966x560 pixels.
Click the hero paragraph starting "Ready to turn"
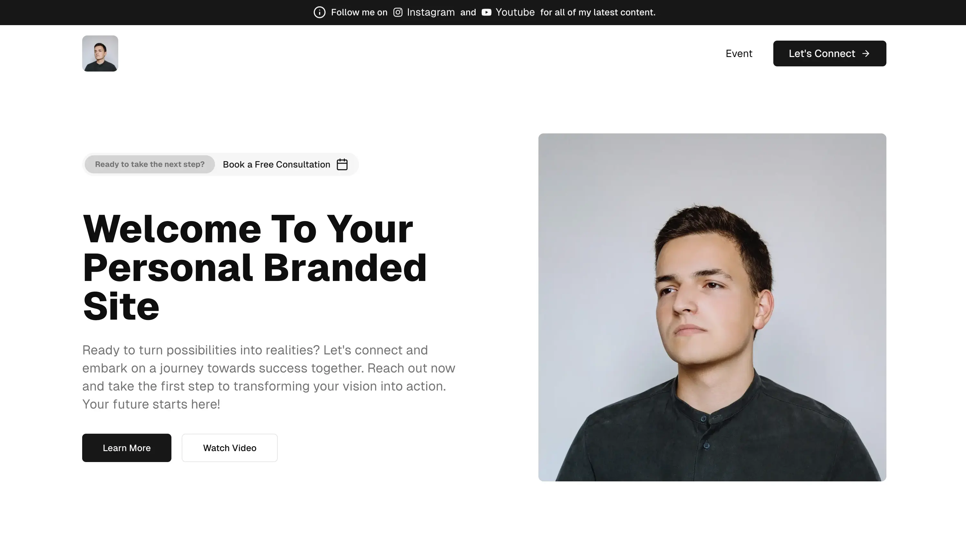268,377
